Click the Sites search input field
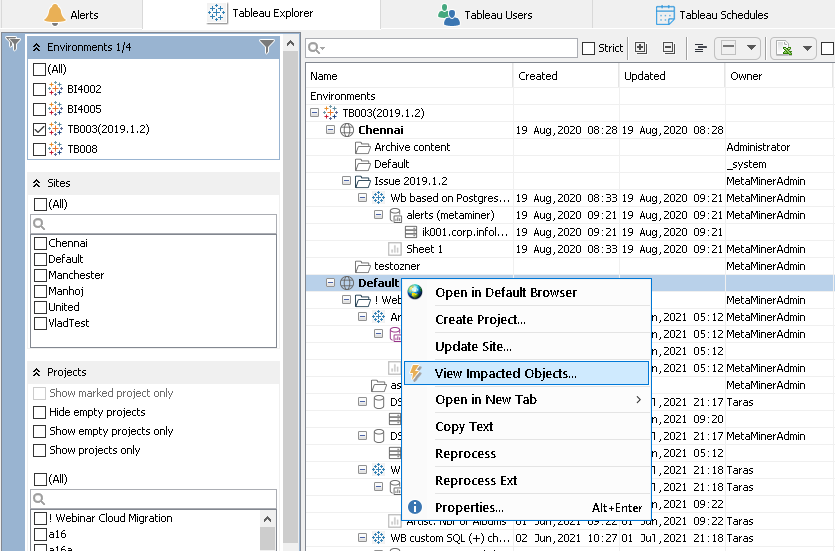This screenshot has height=551, width=835. pos(153,224)
